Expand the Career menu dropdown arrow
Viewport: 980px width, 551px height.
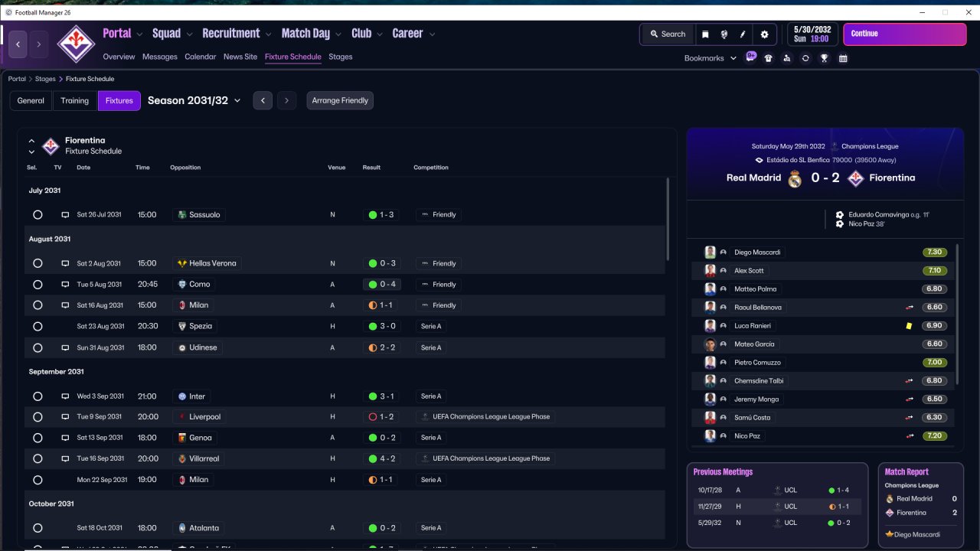[x=432, y=34]
